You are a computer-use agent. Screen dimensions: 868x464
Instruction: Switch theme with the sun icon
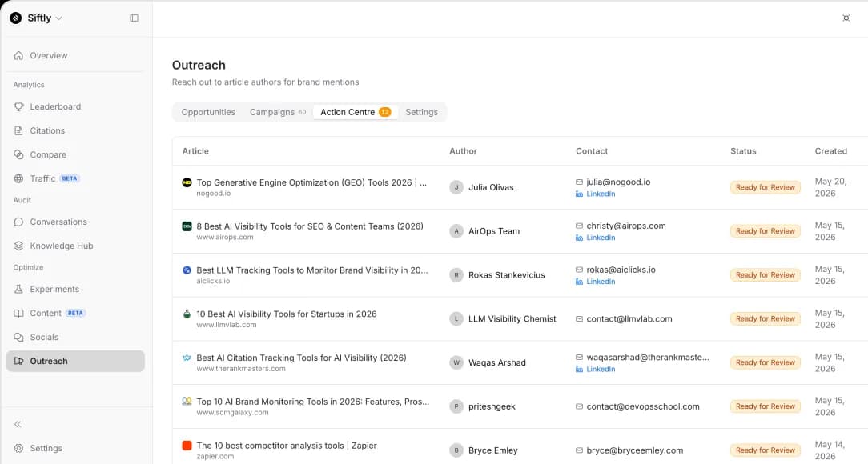[x=846, y=18]
